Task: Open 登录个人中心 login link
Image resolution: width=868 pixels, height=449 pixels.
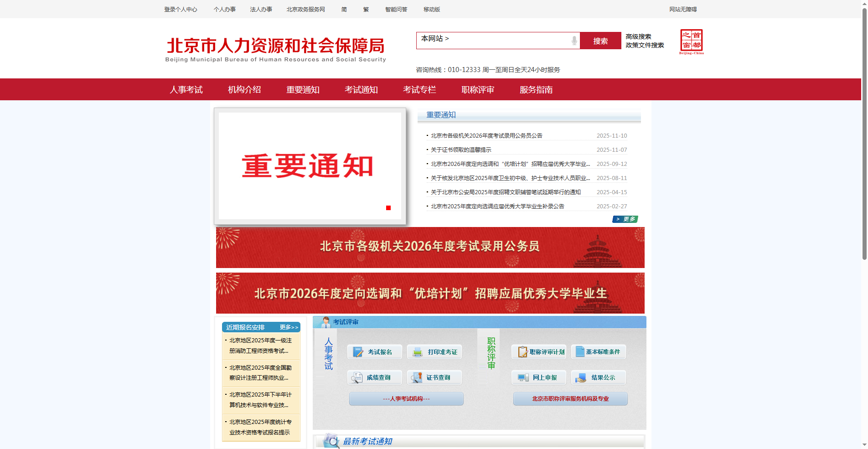Action: 180,9
